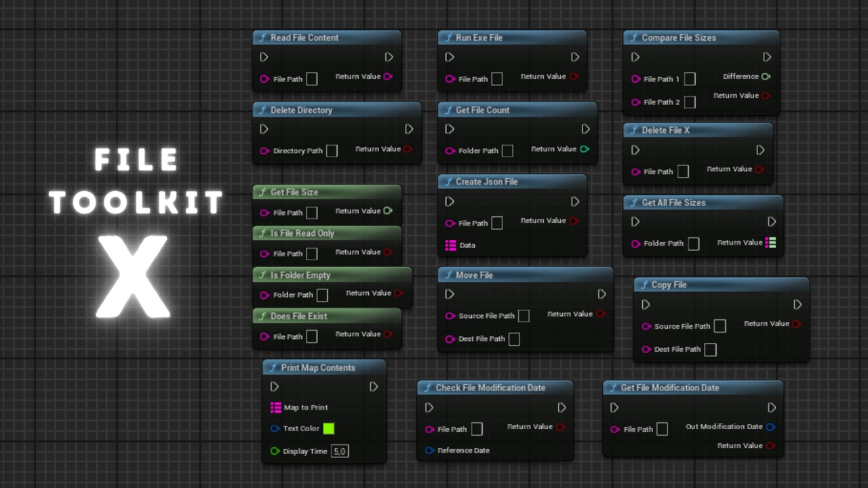
Task: Click exec input pin of Get File Modification Date
Action: (x=614, y=407)
